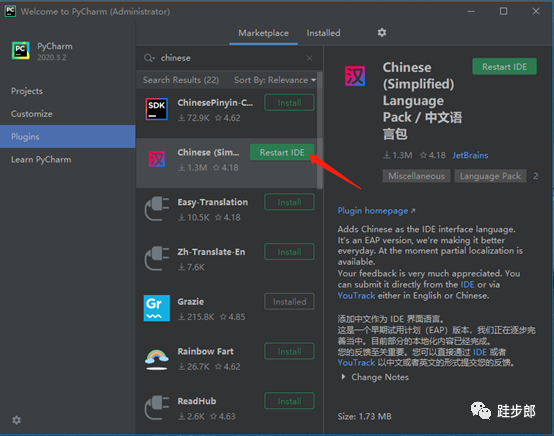Click the Miscellaneous tag
554x436 pixels.
[416, 176]
